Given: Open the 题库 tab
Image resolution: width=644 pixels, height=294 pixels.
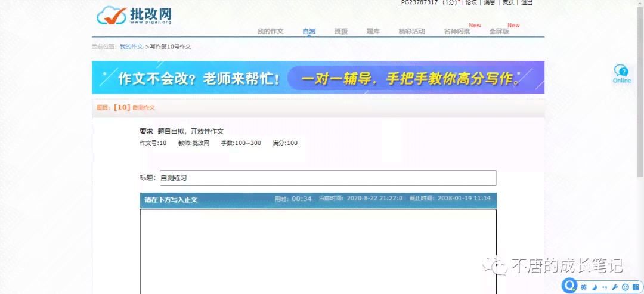Looking at the screenshot, I should tap(373, 31).
